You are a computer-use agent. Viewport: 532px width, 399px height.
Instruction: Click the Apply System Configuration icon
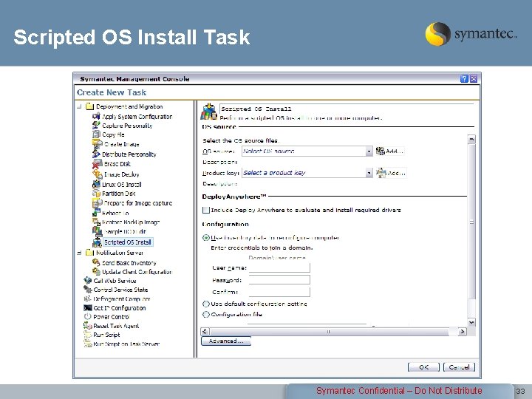click(x=96, y=117)
